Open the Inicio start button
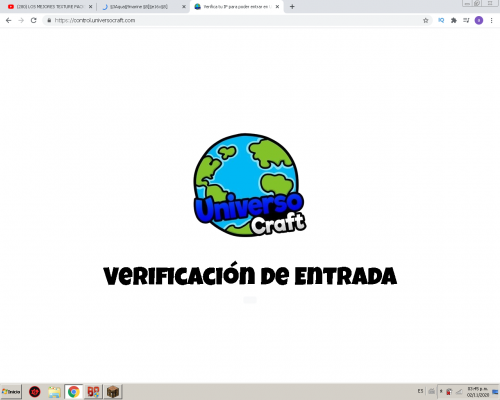 11,392
